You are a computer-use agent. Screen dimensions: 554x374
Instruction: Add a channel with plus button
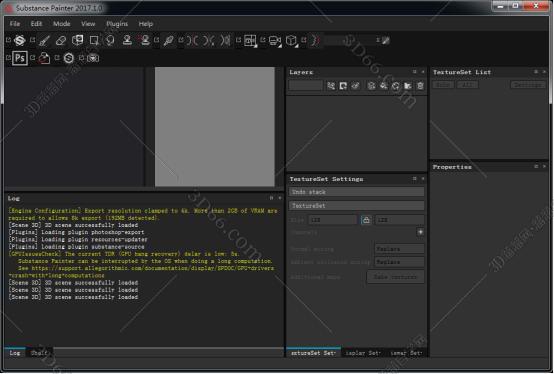point(420,232)
